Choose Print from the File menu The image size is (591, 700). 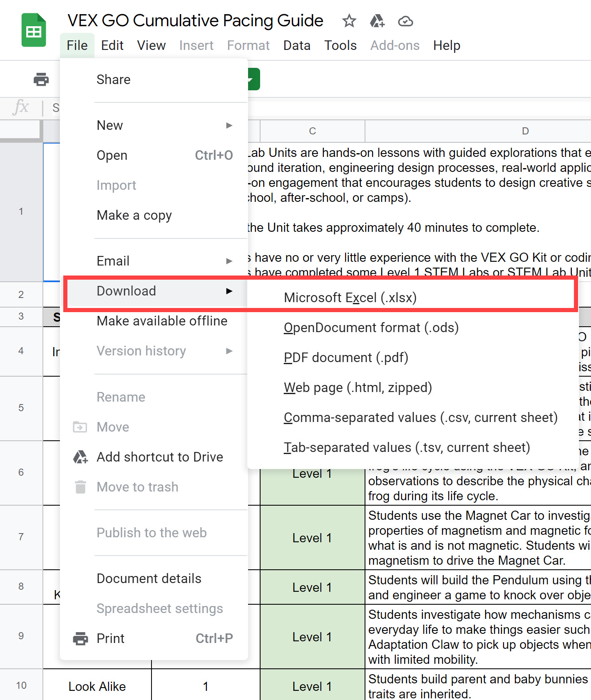pos(111,638)
